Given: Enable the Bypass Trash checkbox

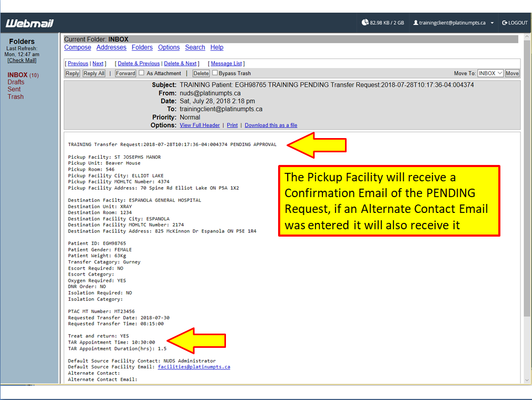Looking at the screenshot, I should coord(214,73).
